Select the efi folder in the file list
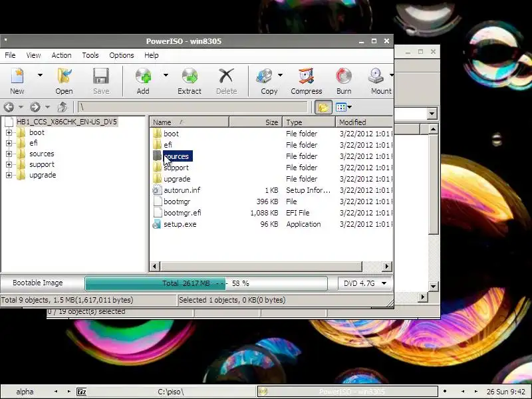Viewport: 532px width, 399px height. [x=168, y=145]
